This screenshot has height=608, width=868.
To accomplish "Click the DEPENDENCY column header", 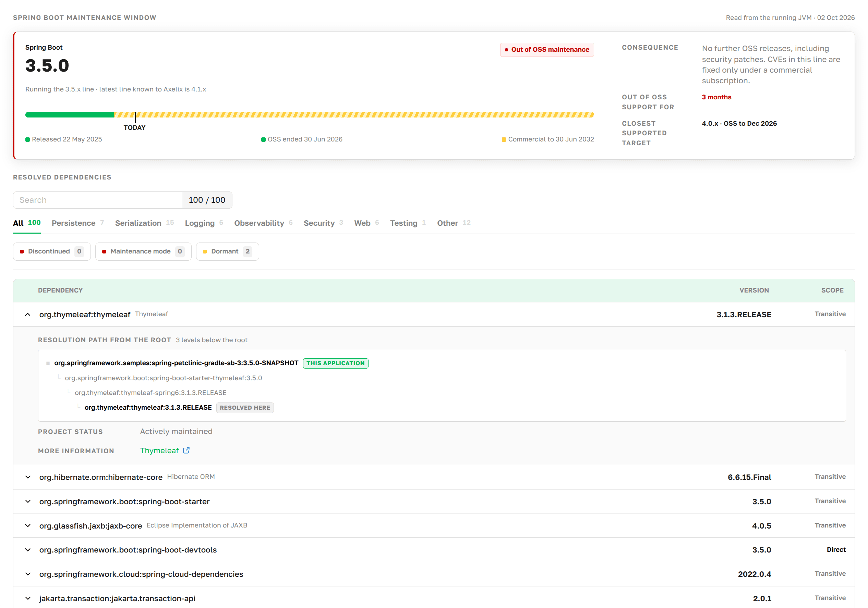I will point(60,290).
